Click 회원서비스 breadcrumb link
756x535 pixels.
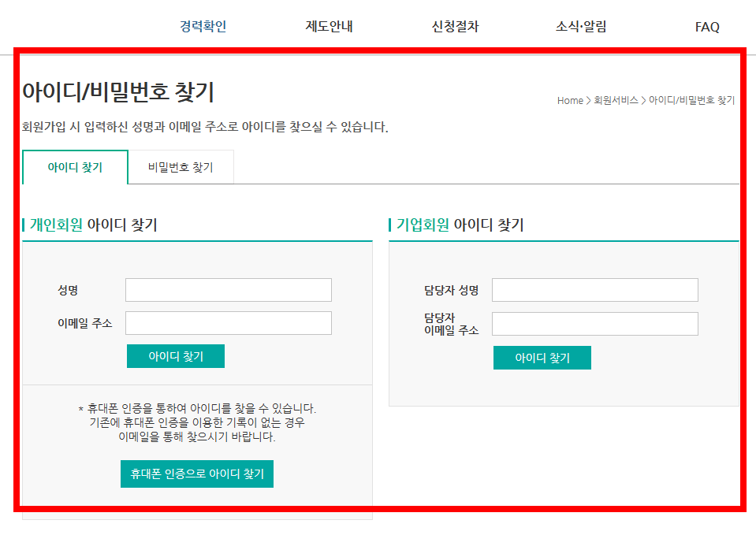pyautogui.click(x=616, y=100)
